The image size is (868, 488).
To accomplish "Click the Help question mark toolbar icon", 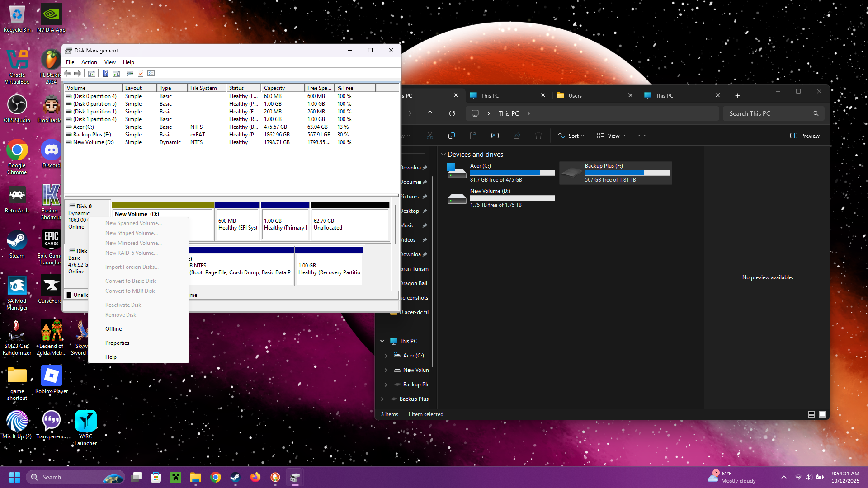I will tap(105, 73).
